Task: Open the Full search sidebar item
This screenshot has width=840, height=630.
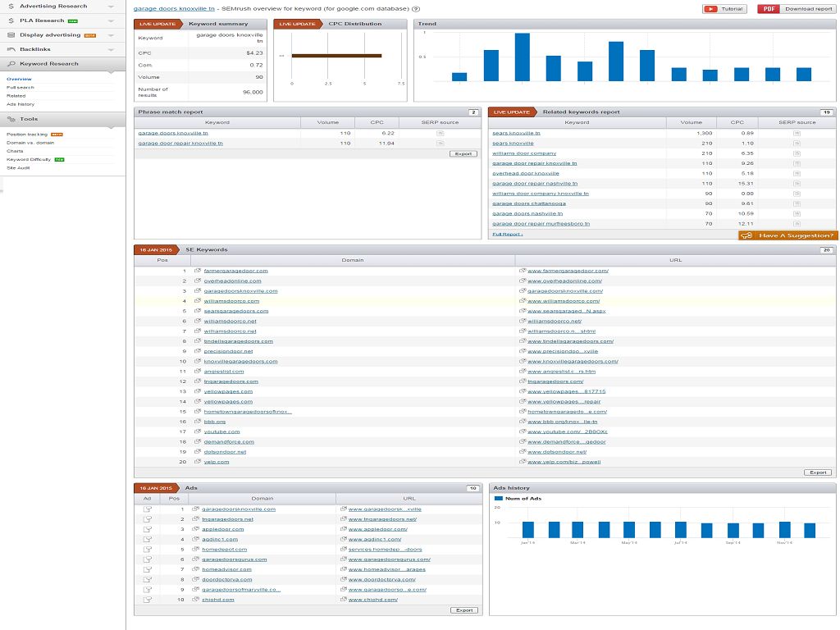Action: coord(21,87)
